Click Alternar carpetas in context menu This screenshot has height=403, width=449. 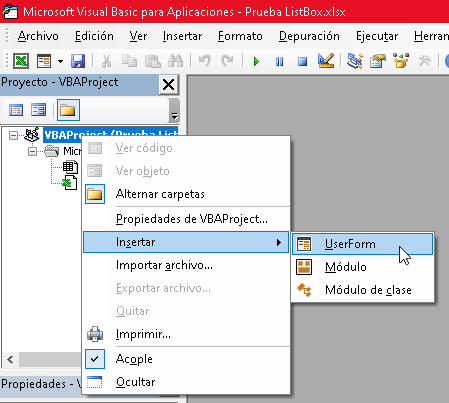pyautogui.click(x=186, y=194)
